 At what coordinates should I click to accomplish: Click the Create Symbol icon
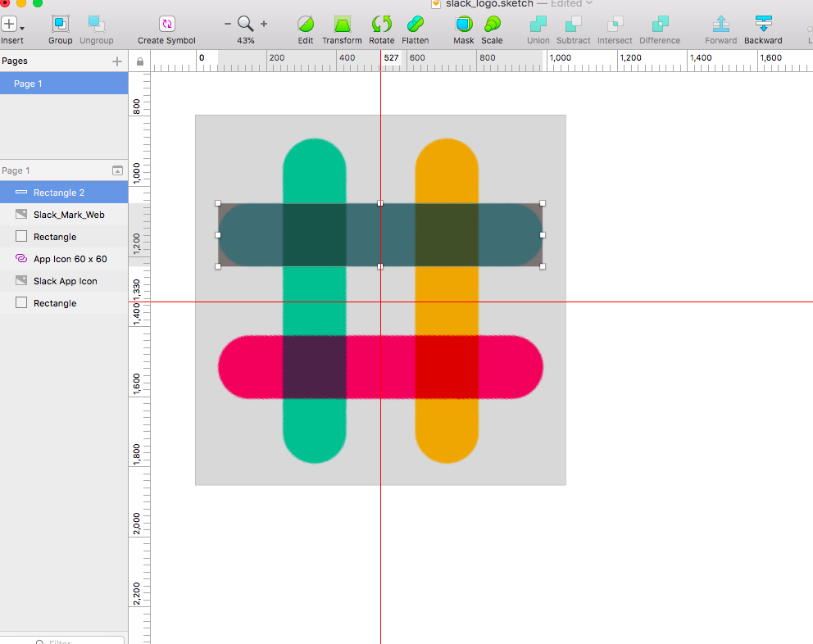[166, 24]
